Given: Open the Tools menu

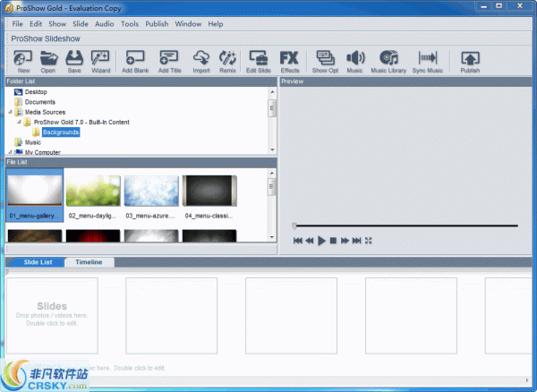Looking at the screenshot, I should [x=130, y=24].
